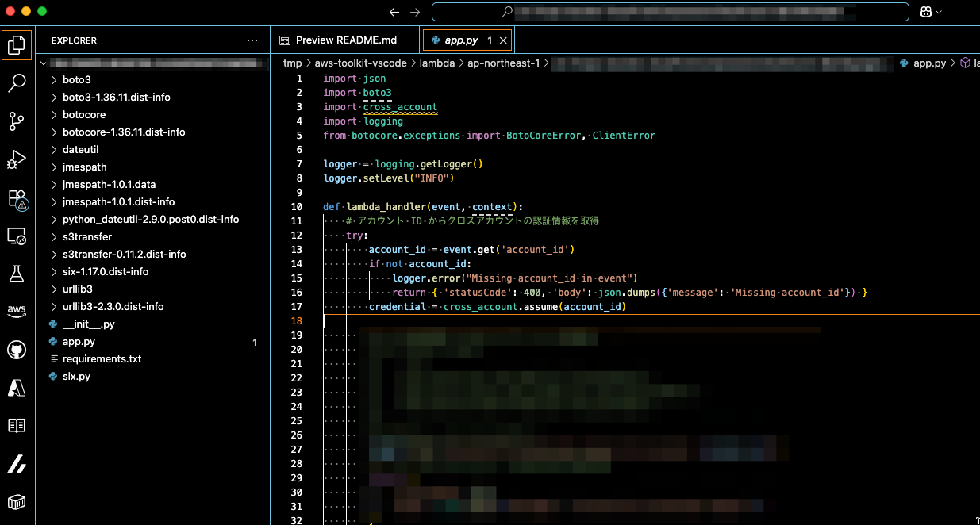Go forward using the title bar arrow
980x525 pixels.
tap(415, 12)
